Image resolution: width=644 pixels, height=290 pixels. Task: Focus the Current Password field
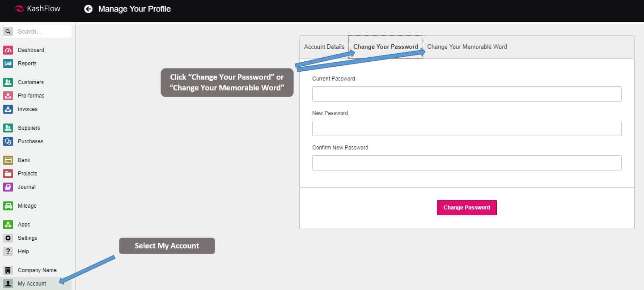[466, 94]
